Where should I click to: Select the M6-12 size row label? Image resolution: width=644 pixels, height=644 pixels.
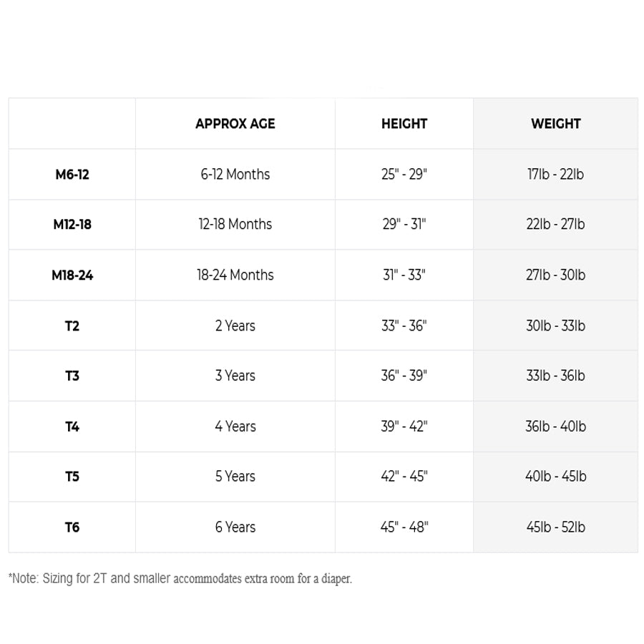72,175
